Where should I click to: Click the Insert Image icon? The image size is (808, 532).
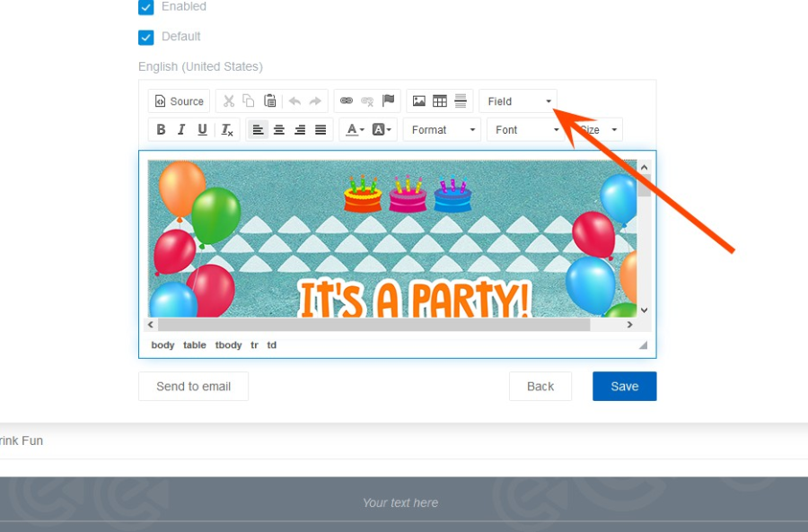pyautogui.click(x=418, y=101)
